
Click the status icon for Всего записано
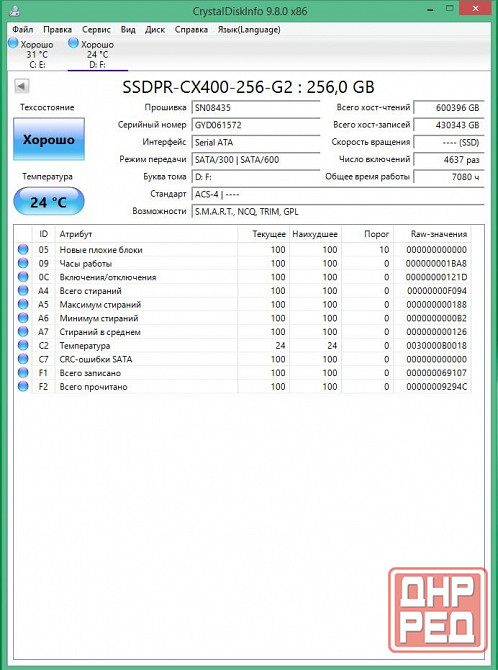tap(23, 373)
